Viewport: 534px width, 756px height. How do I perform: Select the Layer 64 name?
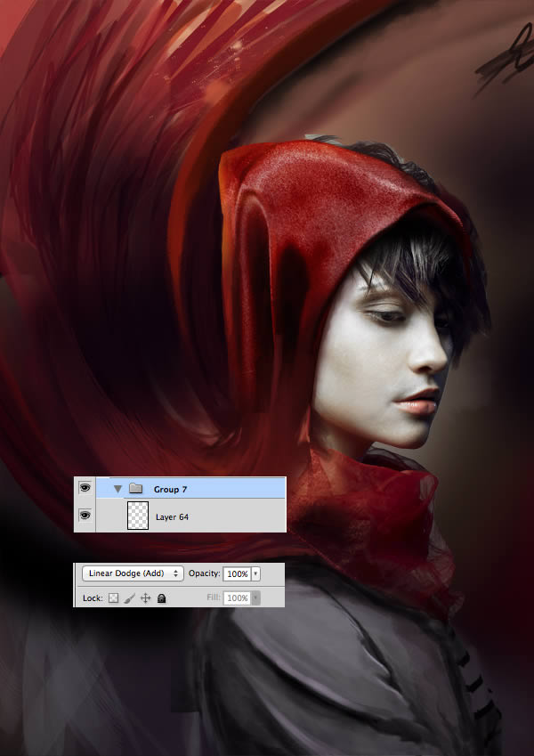click(172, 516)
